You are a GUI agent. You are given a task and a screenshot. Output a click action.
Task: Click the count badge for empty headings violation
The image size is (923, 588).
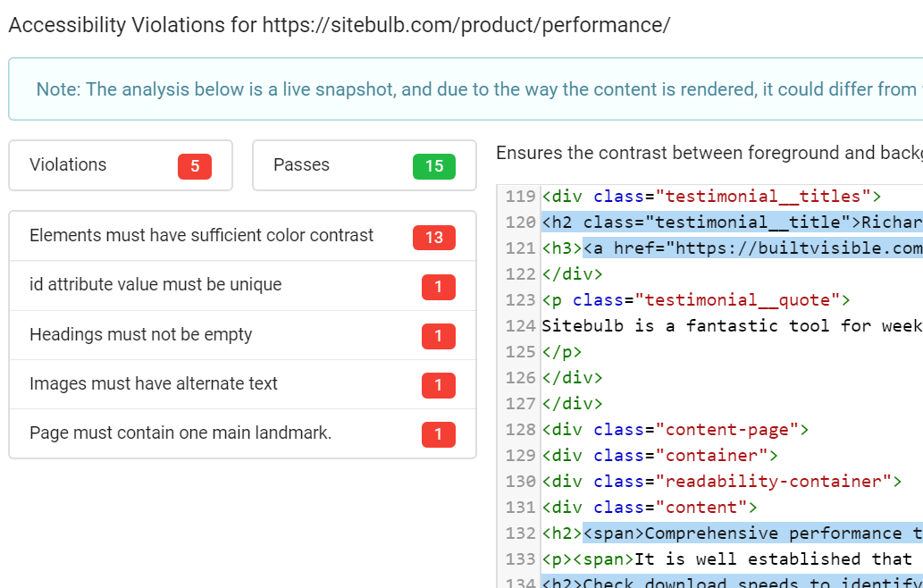(439, 337)
